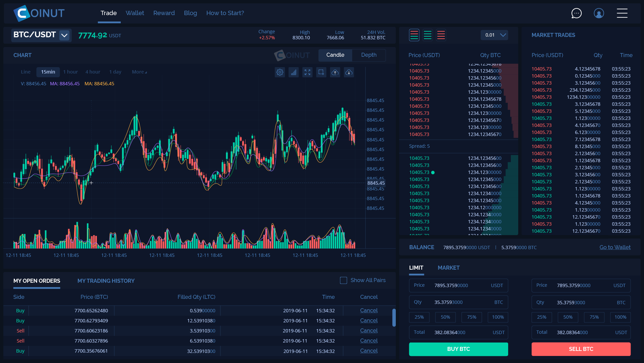Cancel the Buy order at 7700.35676061
The width and height of the screenshot is (644, 363).
(369, 351)
